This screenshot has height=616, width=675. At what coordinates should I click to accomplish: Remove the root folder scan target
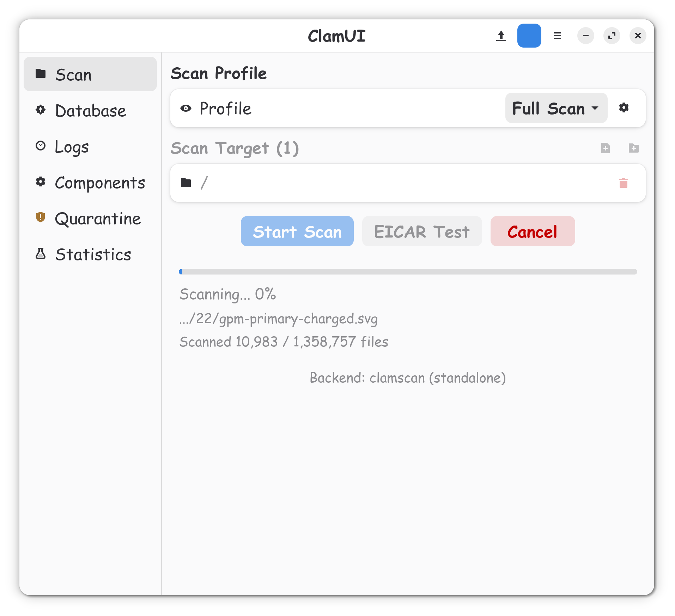pyautogui.click(x=623, y=183)
